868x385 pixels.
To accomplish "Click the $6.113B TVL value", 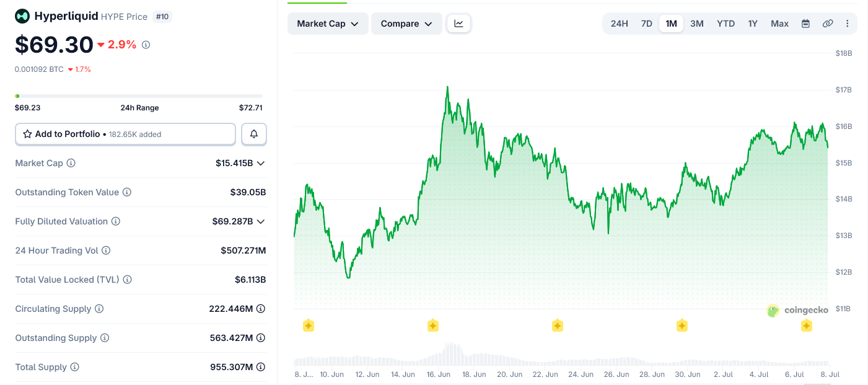I will pyautogui.click(x=250, y=280).
